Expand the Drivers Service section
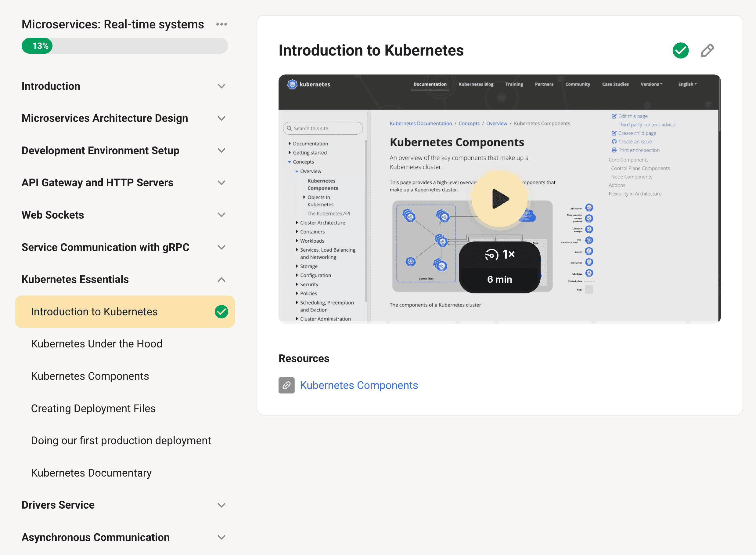The height and width of the screenshot is (555, 756). point(221,505)
